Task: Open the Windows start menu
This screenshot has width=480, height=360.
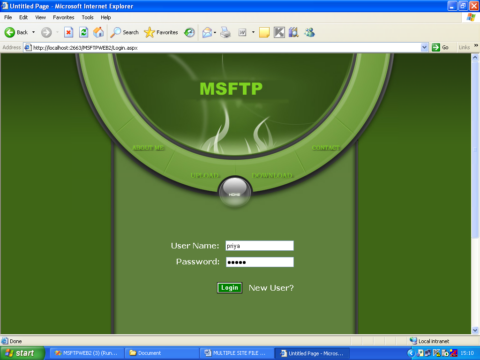Action: pyautogui.click(x=22, y=353)
